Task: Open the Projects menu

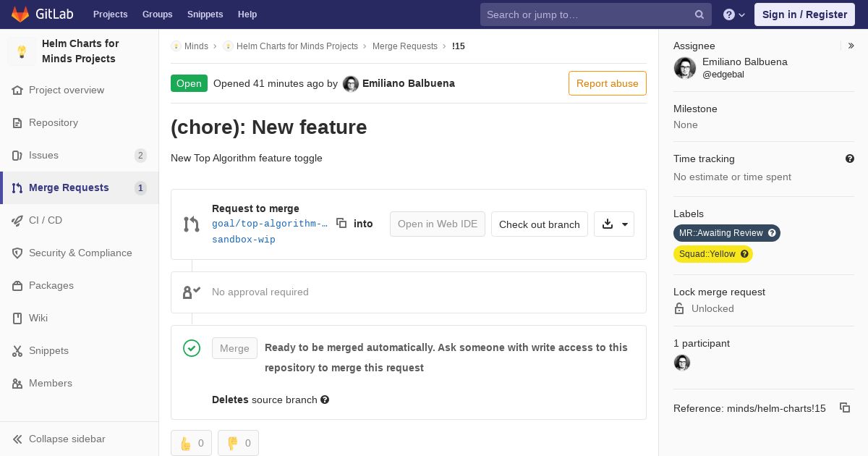Action: [x=110, y=14]
